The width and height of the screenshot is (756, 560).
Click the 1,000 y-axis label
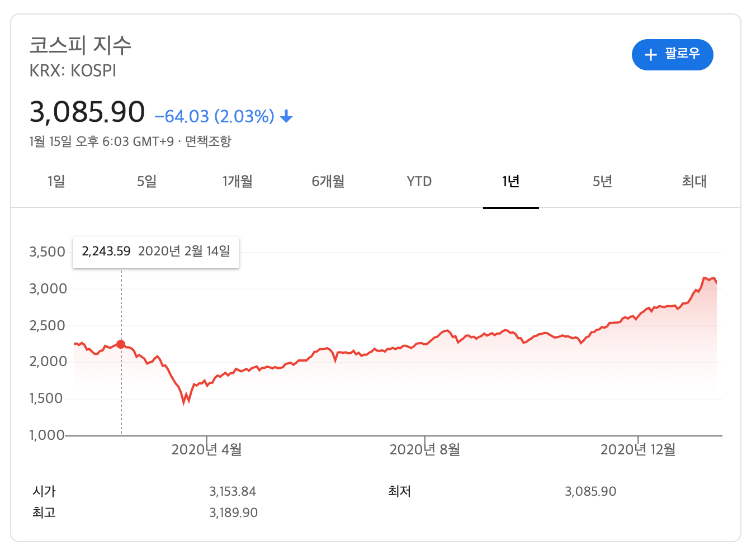coord(48,435)
